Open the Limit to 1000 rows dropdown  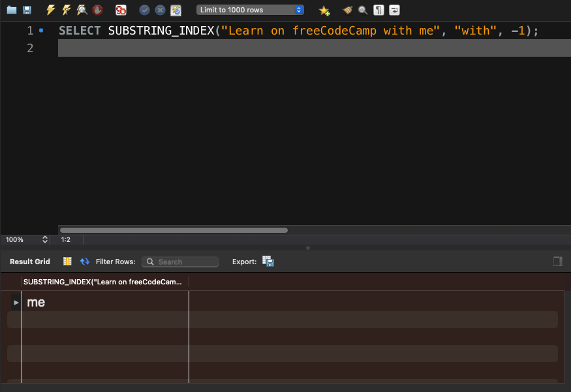250,10
